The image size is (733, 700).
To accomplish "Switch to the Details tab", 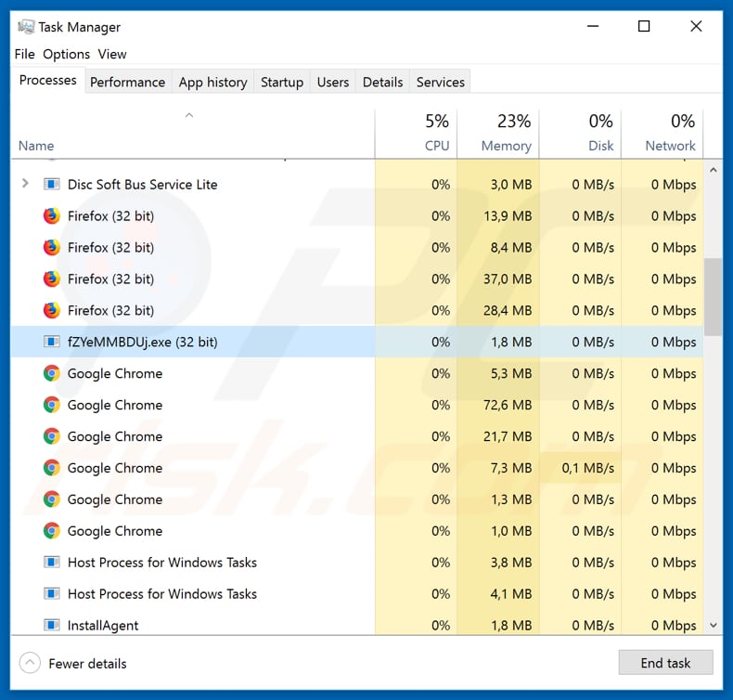I will 383,83.
